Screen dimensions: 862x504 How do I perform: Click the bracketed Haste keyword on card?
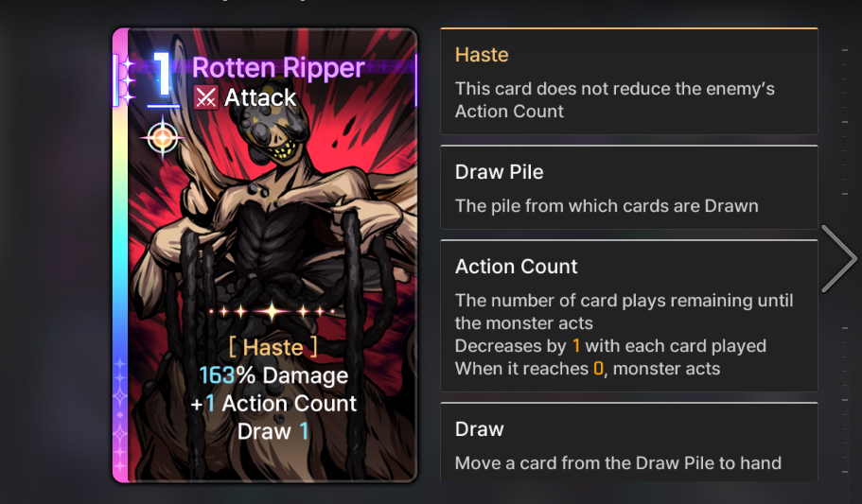(273, 347)
